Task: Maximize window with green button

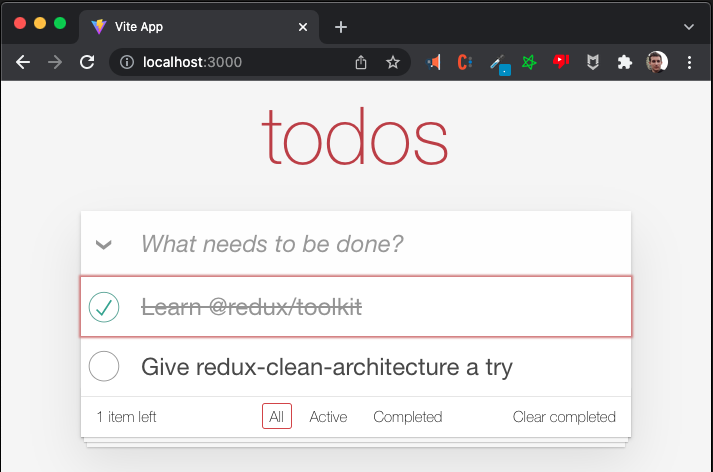Action: (60, 23)
